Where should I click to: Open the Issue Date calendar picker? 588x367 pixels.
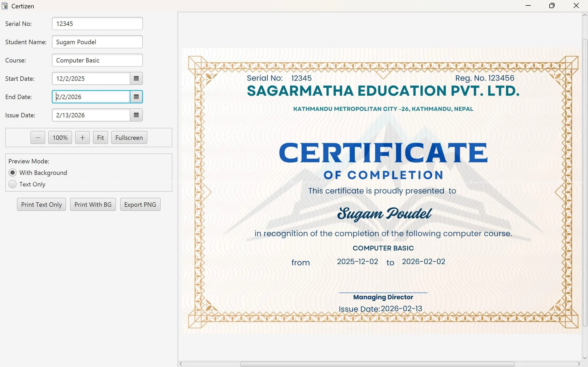pos(136,115)
